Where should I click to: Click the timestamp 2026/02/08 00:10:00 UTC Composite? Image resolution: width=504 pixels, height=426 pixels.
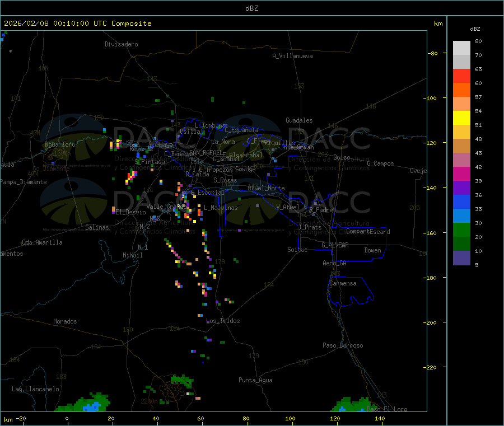coord(77,24)
